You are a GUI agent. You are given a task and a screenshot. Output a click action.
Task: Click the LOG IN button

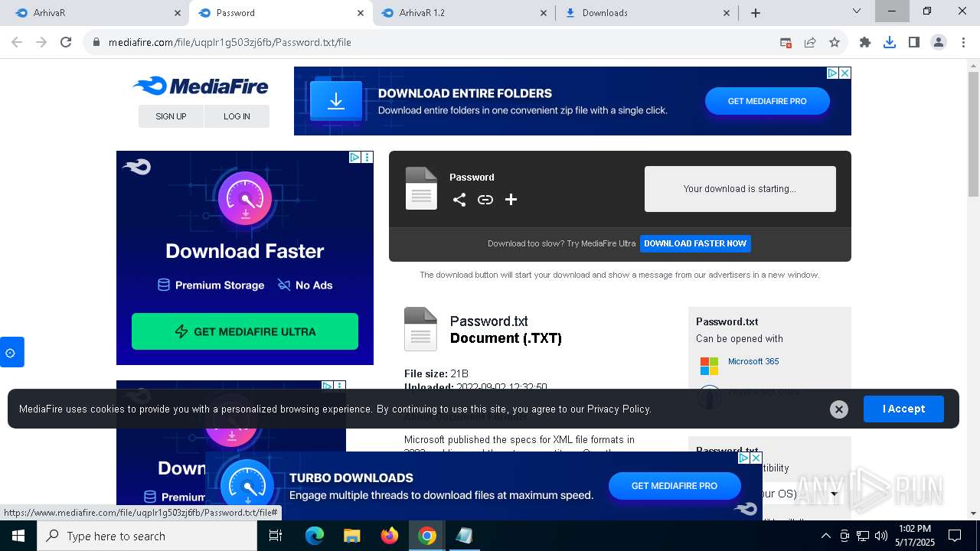[237, 116]
